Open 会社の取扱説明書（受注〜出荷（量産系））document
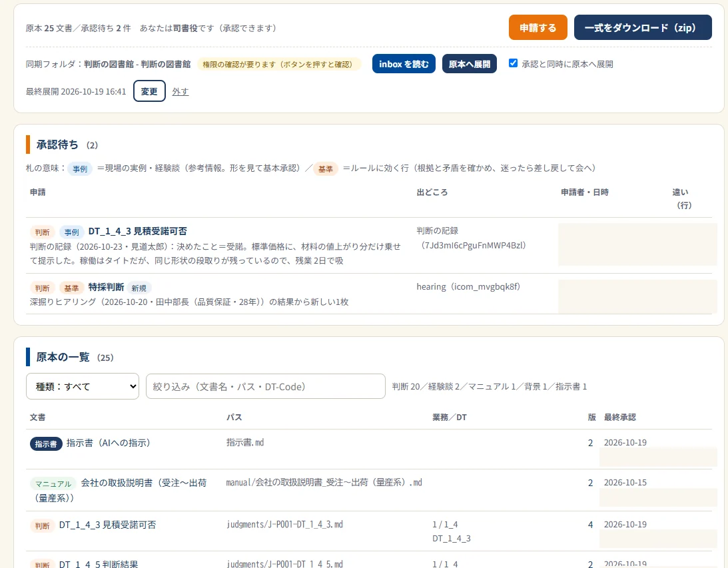 pos(121,490)
